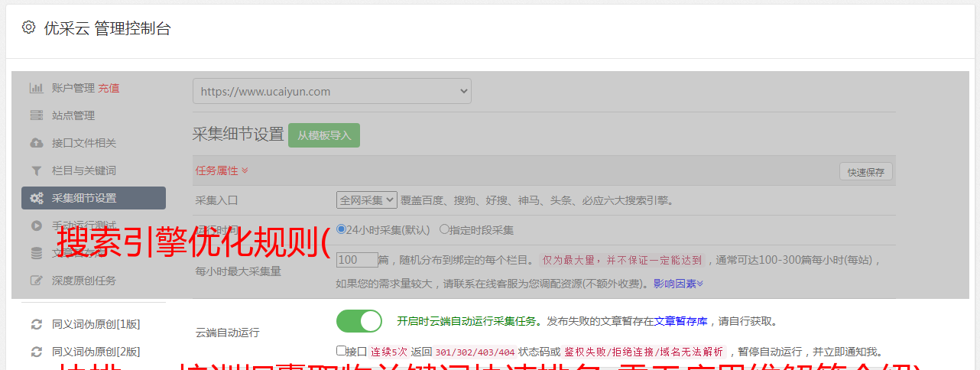Collapse the 任务属性 section
Viewport: 980px width, 370px height.
click(222, 170)
